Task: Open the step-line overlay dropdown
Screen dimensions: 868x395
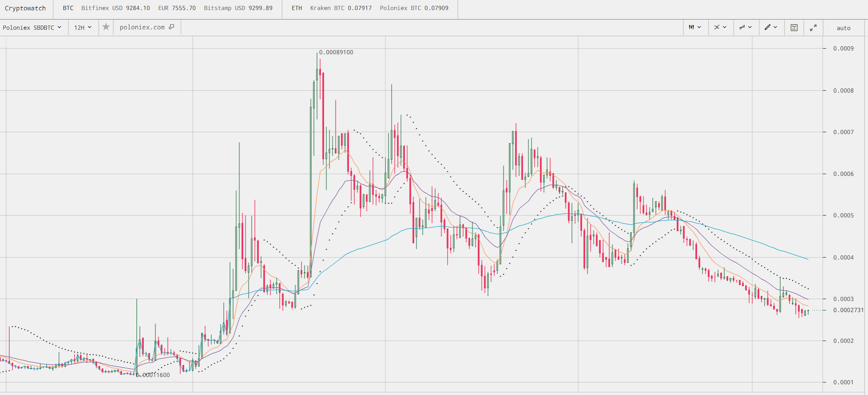Action: (x=746, y=27)
